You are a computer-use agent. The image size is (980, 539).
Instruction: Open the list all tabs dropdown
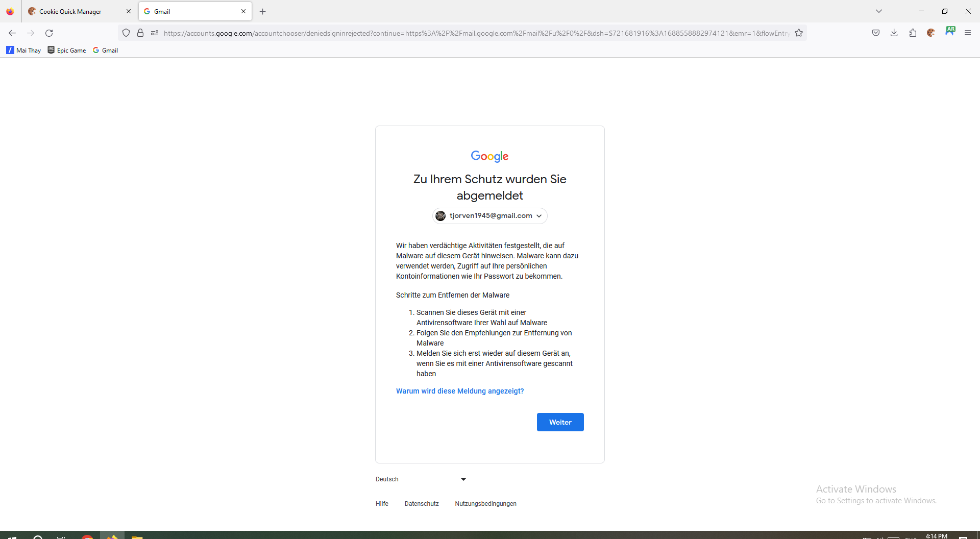[879, 11]
